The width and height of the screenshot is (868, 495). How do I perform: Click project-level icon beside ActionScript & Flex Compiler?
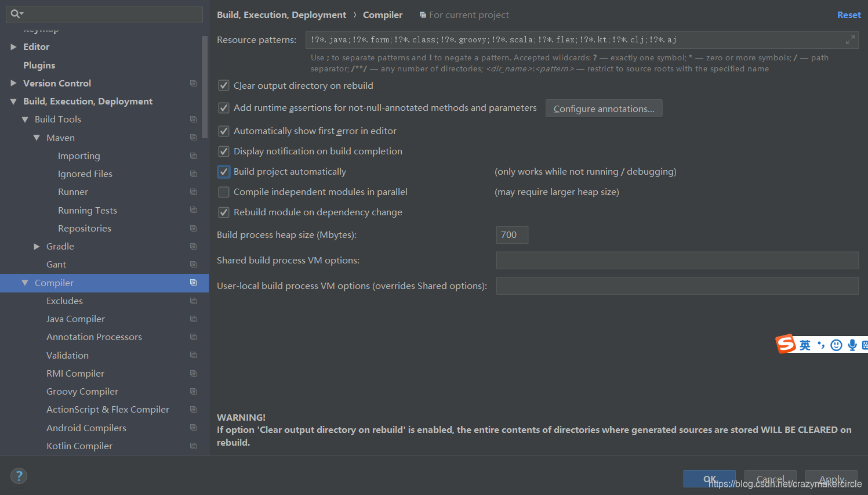tap(194, 410)
